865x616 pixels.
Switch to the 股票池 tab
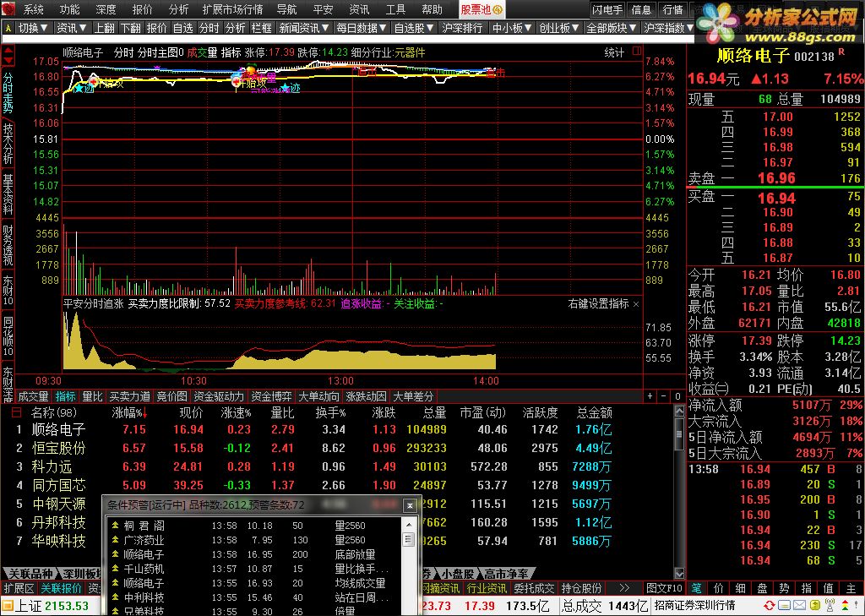(x=481, y=9)
